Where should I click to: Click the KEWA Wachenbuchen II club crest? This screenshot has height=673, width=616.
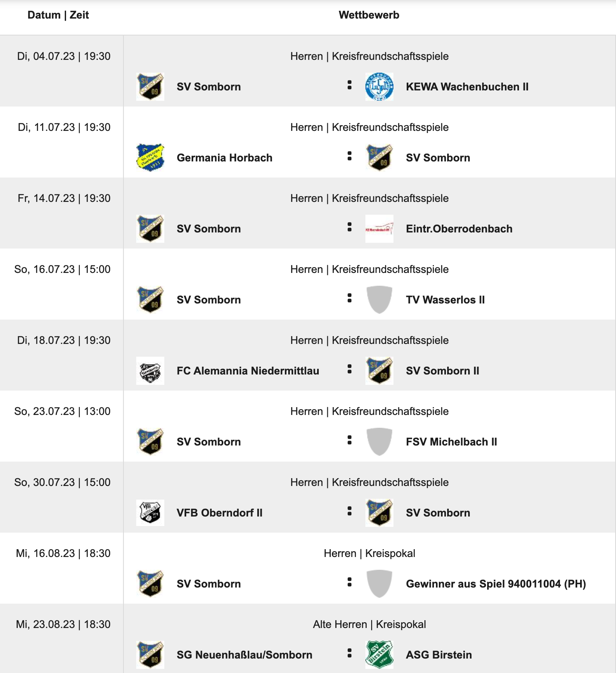click(x=379, y=87)
